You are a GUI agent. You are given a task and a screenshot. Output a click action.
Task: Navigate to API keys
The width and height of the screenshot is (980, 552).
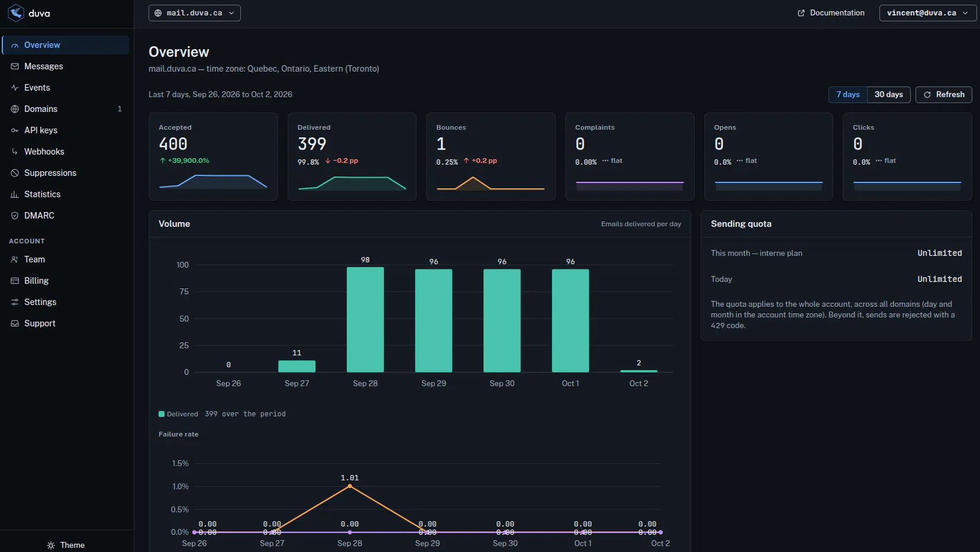click(66, 130)
